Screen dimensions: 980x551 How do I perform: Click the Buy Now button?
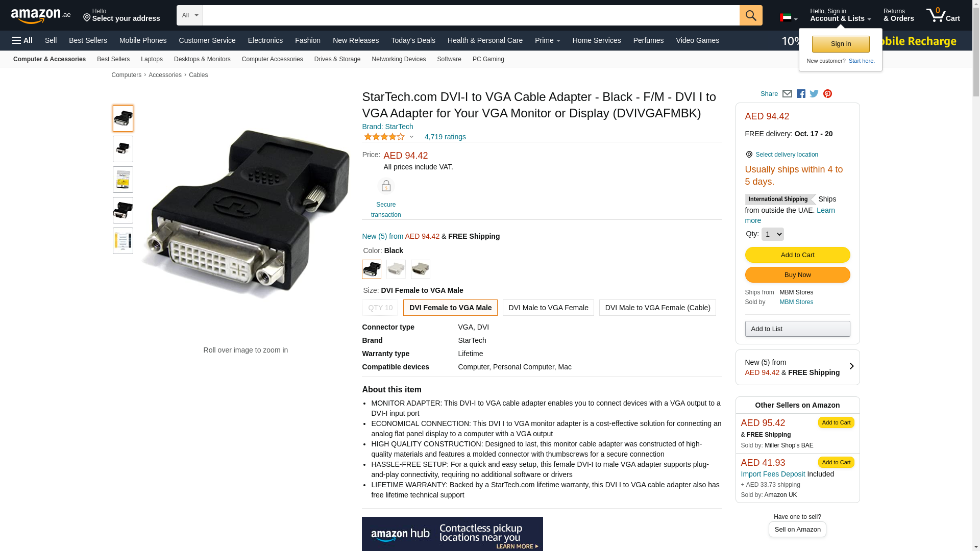pos(797,275)
